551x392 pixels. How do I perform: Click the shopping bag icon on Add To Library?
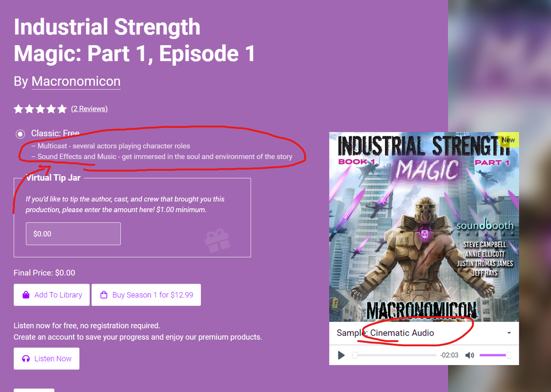click(x=26, y=294)
